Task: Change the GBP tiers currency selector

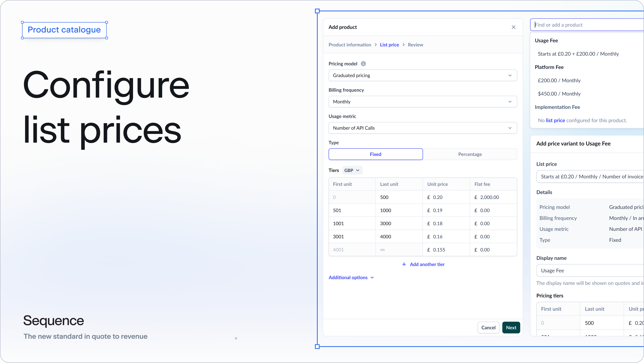Action: tap(352, 170)
